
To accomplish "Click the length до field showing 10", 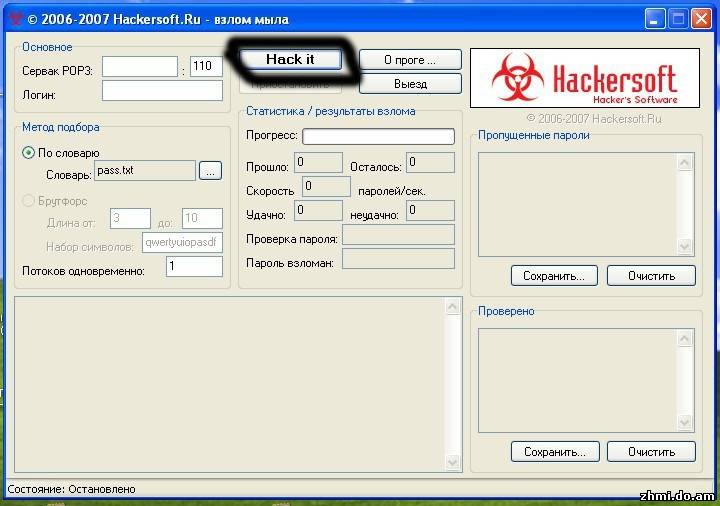I will point(202,218).
